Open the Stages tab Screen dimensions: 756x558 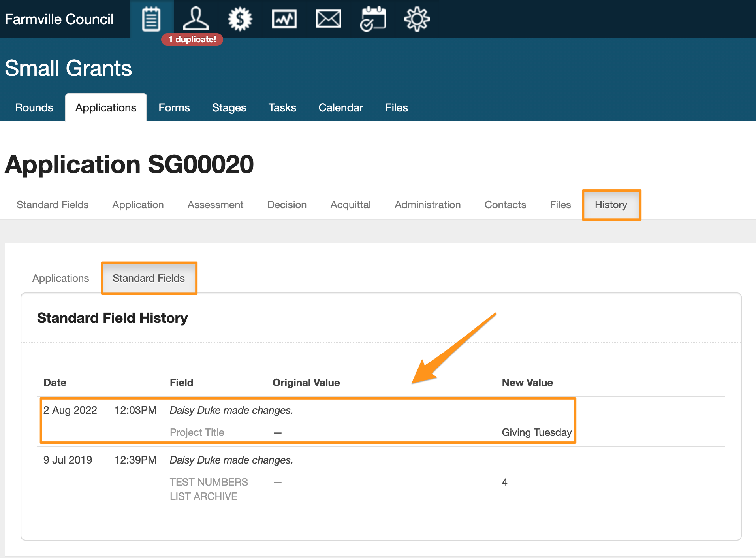(x=229, y=107)
